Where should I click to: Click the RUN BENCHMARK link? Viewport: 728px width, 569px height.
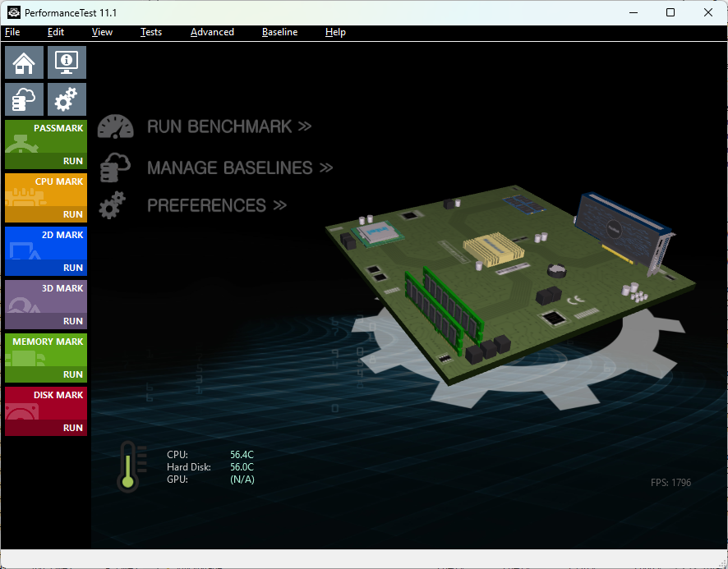[x=229, y=127]
